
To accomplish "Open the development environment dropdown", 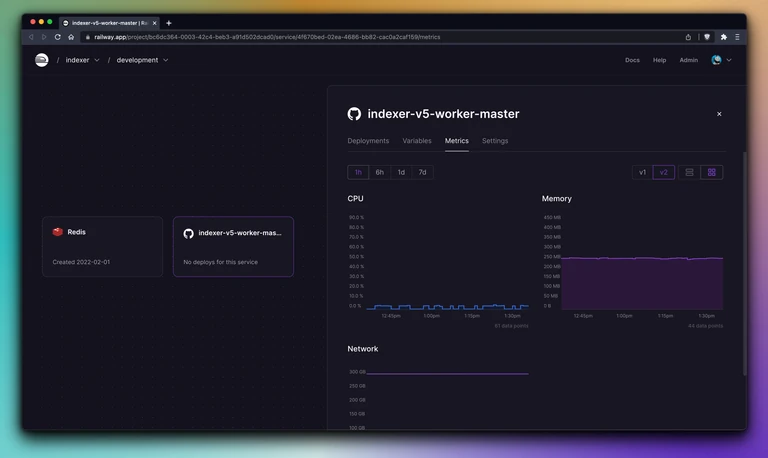I will (142, 60).
